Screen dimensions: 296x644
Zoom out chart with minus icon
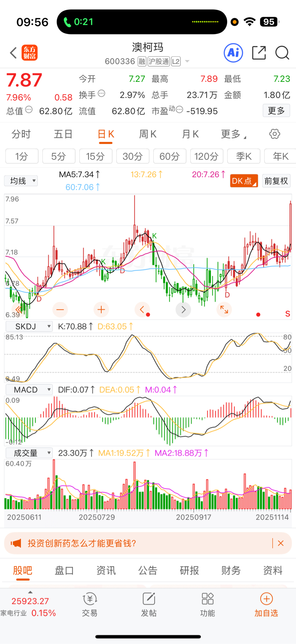click(60, 309)
